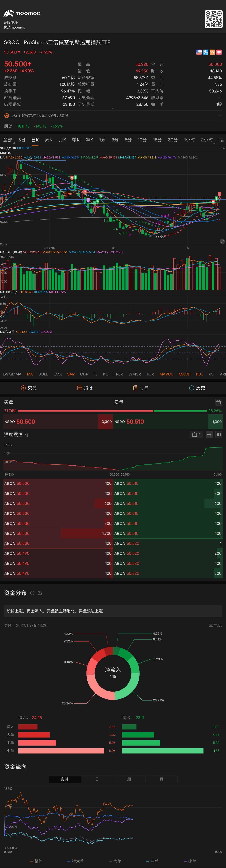Image resolution: width=226 pixels, height=868 pixels.
Task: Switch chart to 周K
Action: (49, 140)
